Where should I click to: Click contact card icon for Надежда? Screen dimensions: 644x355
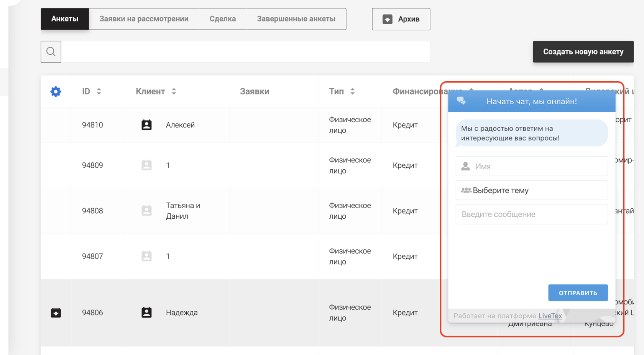point(146,312)
